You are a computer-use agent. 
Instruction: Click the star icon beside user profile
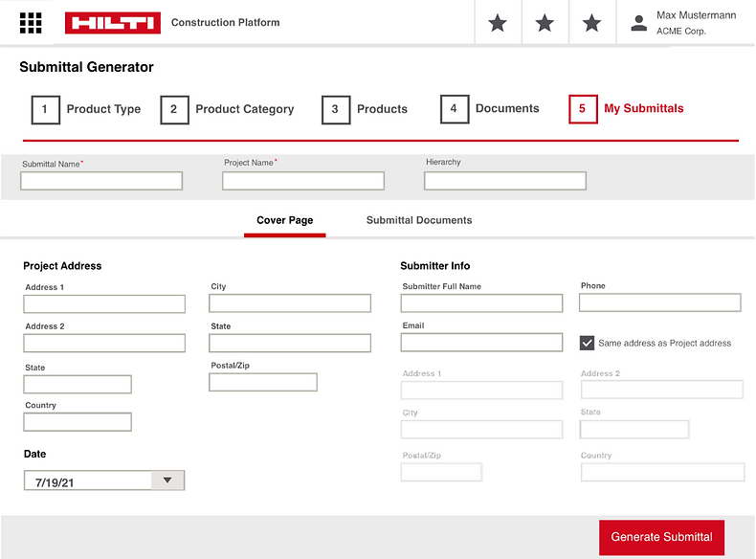(592, 23)
